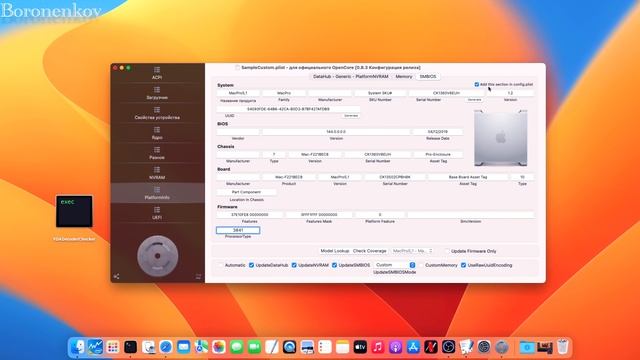
Task: Switch to the DataHub - Generic - PlatformNVRAM tab
Action: 351,76
